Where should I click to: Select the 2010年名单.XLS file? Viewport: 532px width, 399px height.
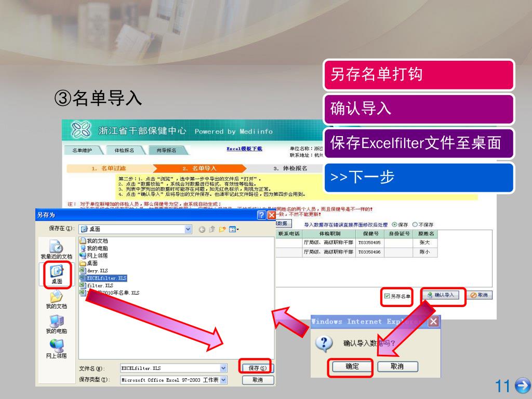[x=109, y=292]
